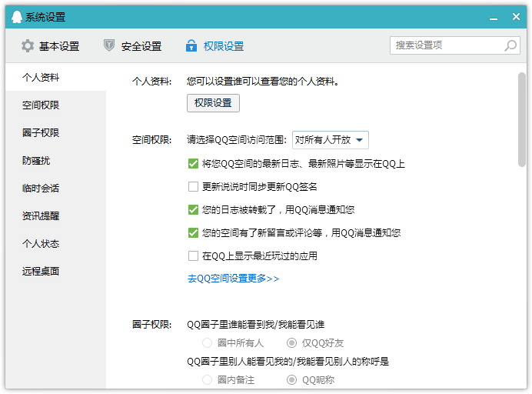
Task: Select 个人状态 in the sidebar
Action: pos(55,243)
